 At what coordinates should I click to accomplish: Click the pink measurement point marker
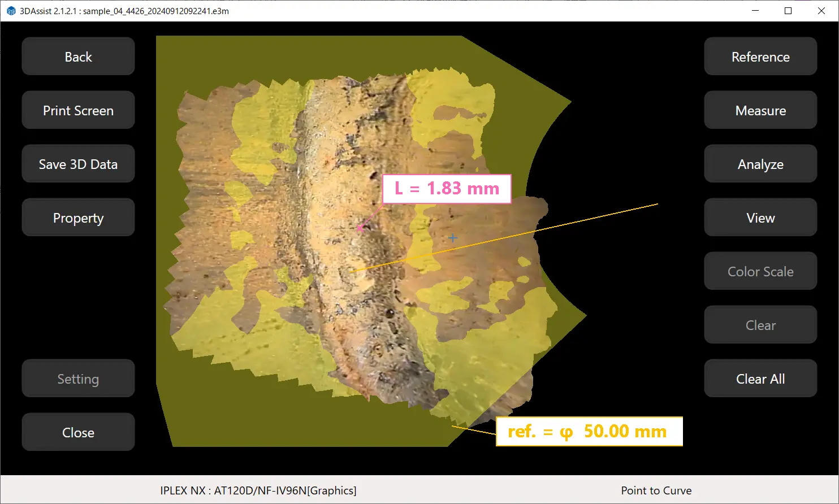360,228
